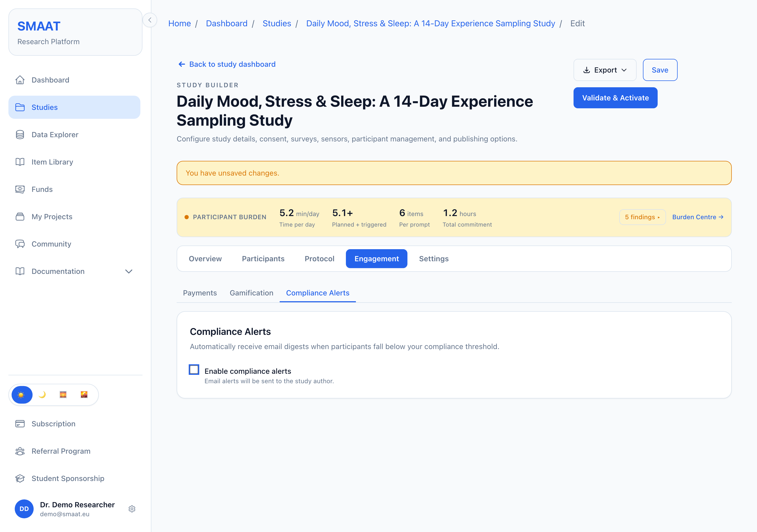This screenshot has width=757, height=532.
Task: Click the Dashboard home icon in sidebar
Action: coord(20,80)
